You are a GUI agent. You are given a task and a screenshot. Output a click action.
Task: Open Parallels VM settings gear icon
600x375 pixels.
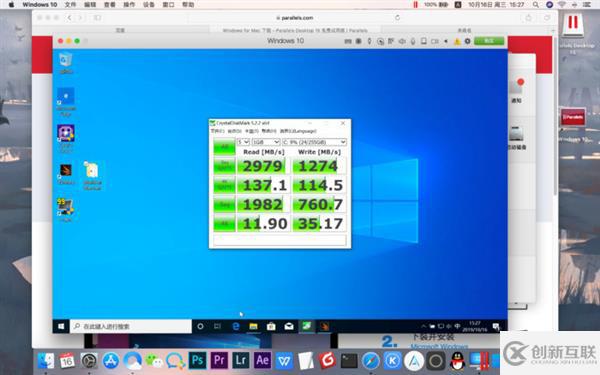(468, 41)
